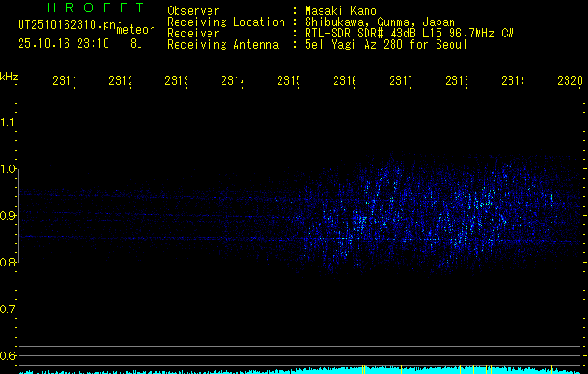Image resolution: width=588 pixels, height=374 pixels.
Task: Click the dense blue meteor echo burst
Action: coord(421,210)
